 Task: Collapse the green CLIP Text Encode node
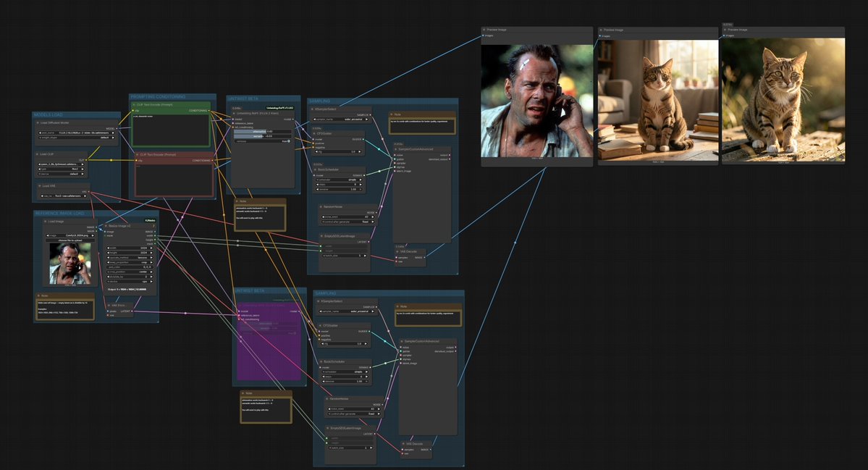pos(134,104)
